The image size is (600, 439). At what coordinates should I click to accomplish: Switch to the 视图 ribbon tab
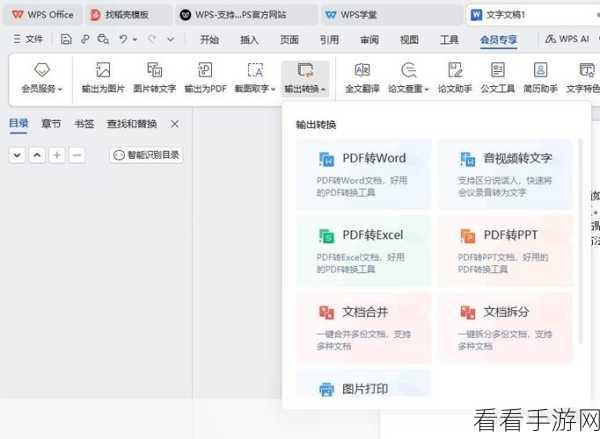point(409,39)
